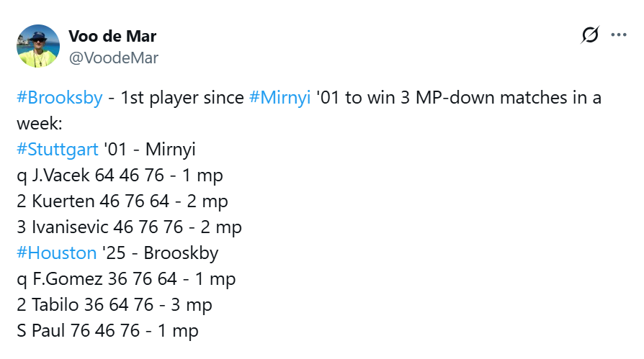The height and width of the screenshot is (359, 644).
Task: Click the Paul 76 46 76 line
Action: click(107, 331)
